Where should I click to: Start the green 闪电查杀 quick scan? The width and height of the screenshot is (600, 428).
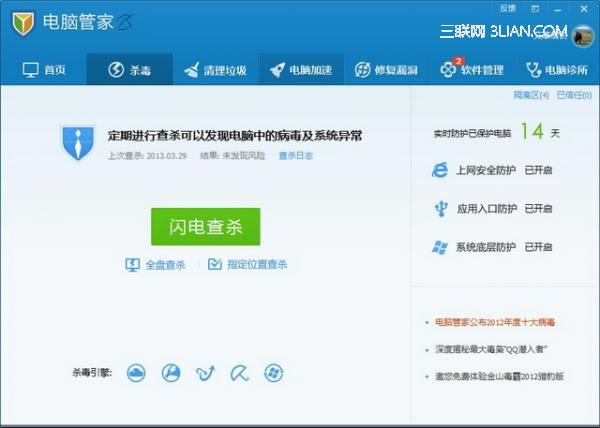click(x=205, y=227)
